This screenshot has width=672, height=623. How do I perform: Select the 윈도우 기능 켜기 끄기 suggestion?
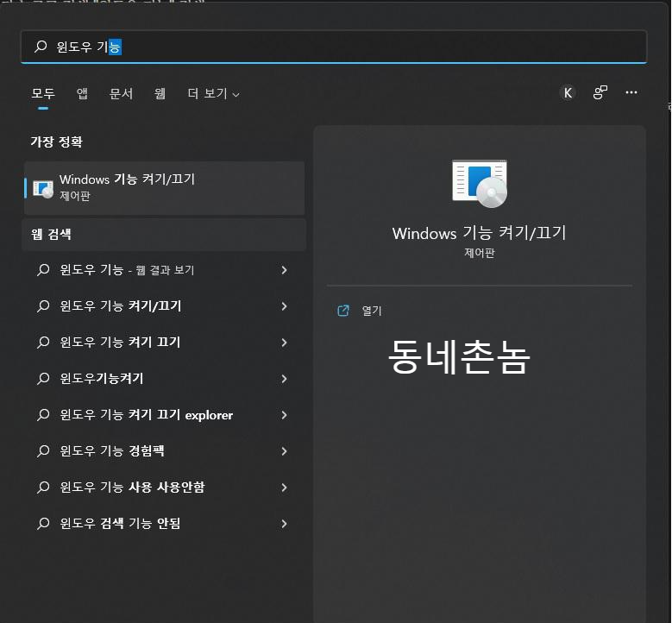165,343
